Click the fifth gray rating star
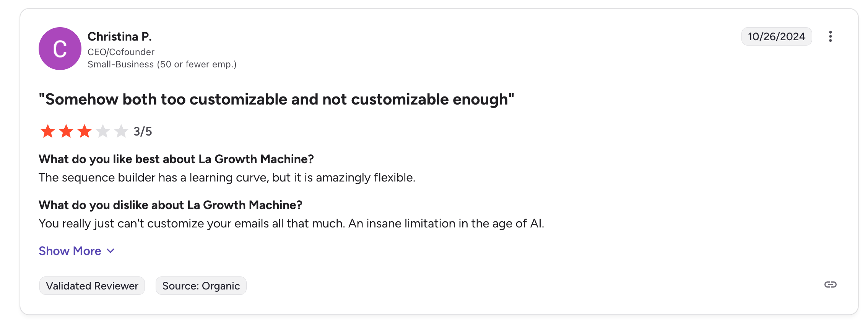Screen dimensions: 868x327 pyautogui.click(x=121, y=131)
